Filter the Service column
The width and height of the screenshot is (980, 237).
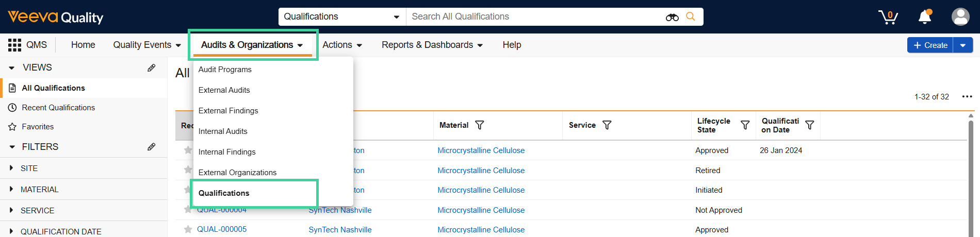coord(607,125)
